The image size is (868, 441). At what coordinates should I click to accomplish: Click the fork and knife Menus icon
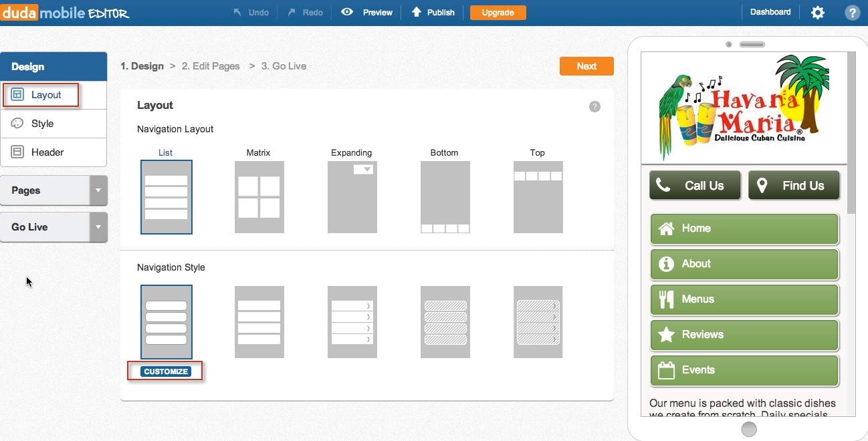click(x=666, y=299)
